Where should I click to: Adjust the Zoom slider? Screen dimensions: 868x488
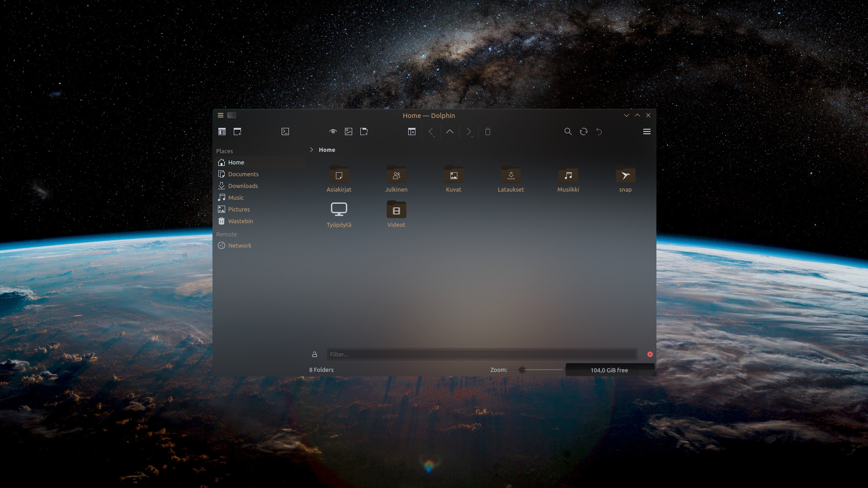pyautogui.click(x=541, y=370)
